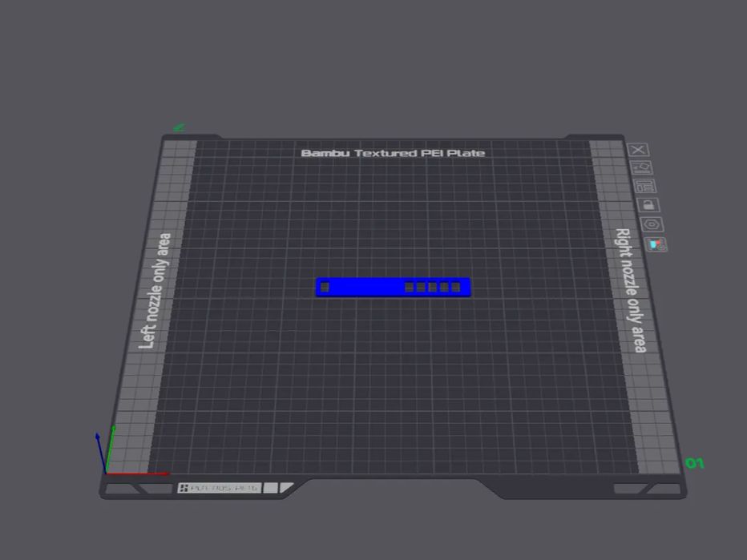Click the PLA/ABS/PETG label on plate front
Image resolution: width=747 pixels, height=560 pixels.
pyautogui.click(x=220, y=488)
